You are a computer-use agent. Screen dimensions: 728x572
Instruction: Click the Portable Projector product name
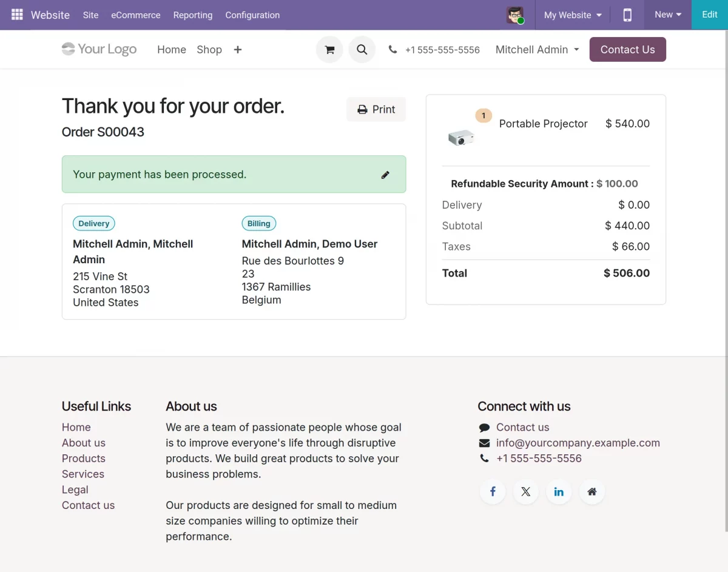coord(544,124)
